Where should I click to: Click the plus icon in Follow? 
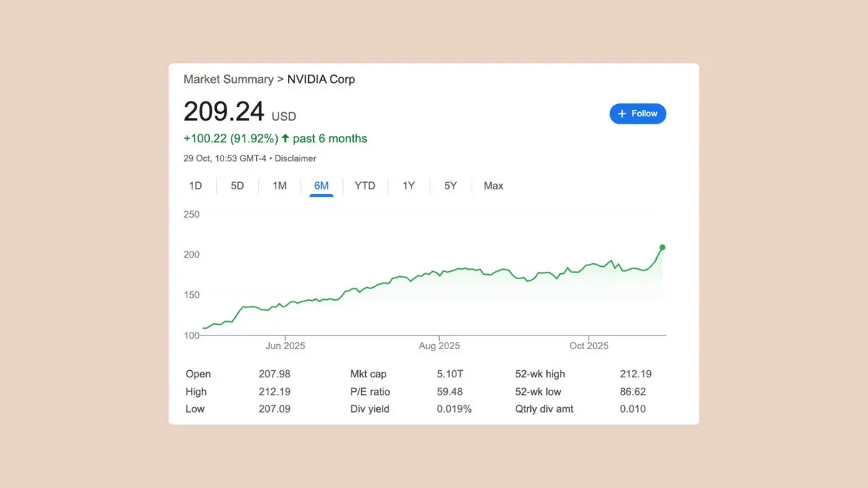622,114
